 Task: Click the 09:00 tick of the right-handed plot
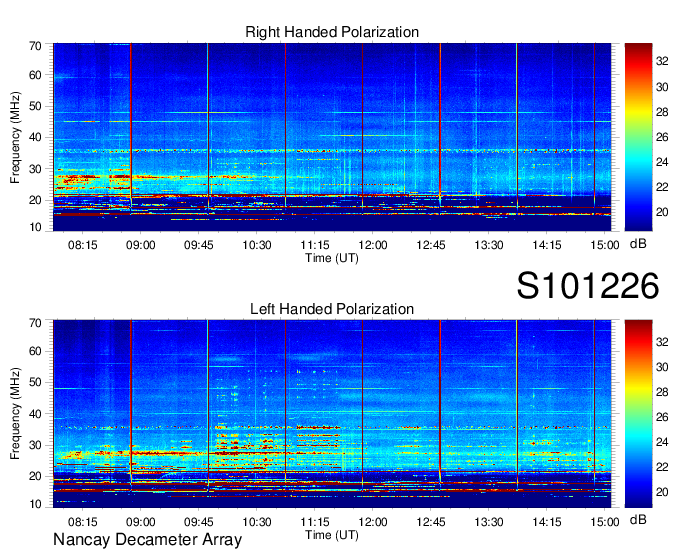click(141, 245)
